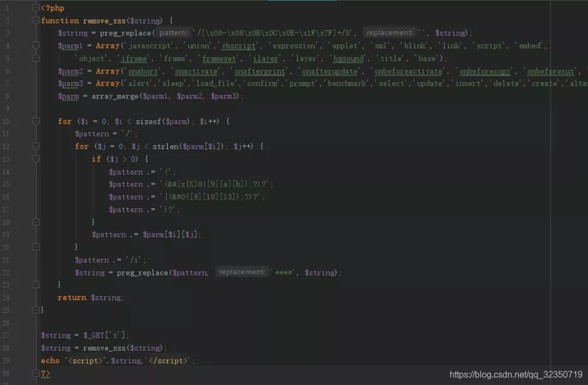This screenshot has height=385, width=588.
Task: Click the 'applet' string on line 4
Action: 345,46
